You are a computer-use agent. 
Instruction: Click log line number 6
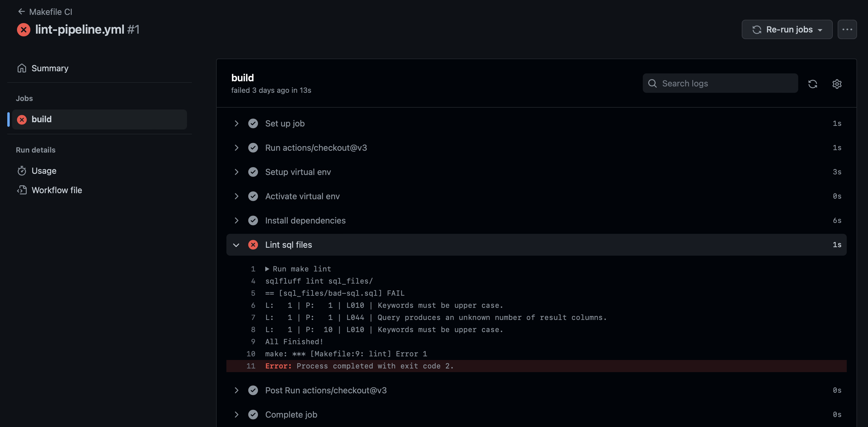[253, 305]
